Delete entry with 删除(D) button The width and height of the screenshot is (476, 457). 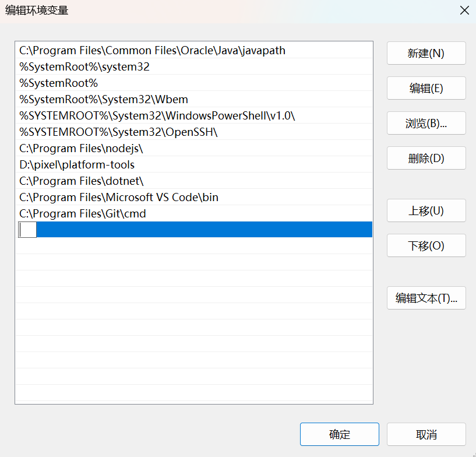(x=426, y=158)
